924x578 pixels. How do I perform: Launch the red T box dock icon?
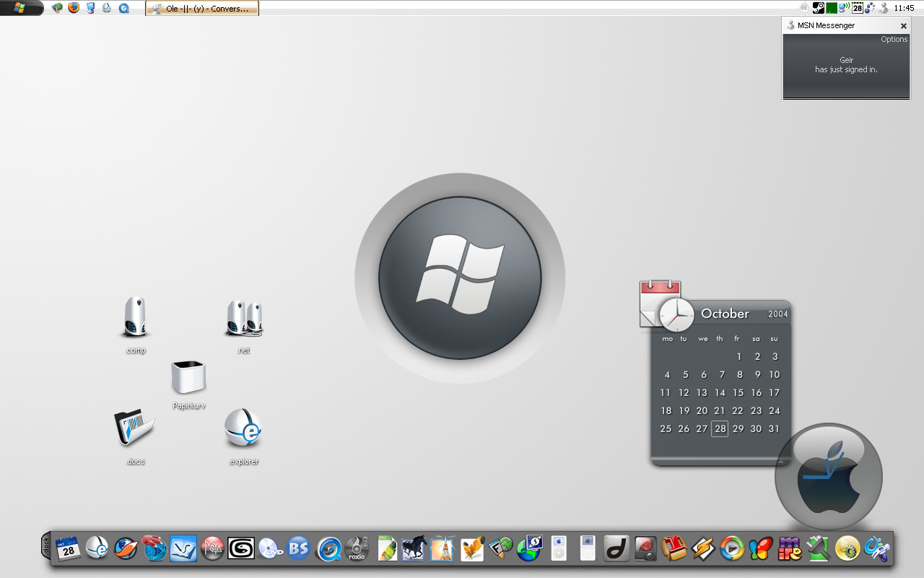(x=674, y=549)
